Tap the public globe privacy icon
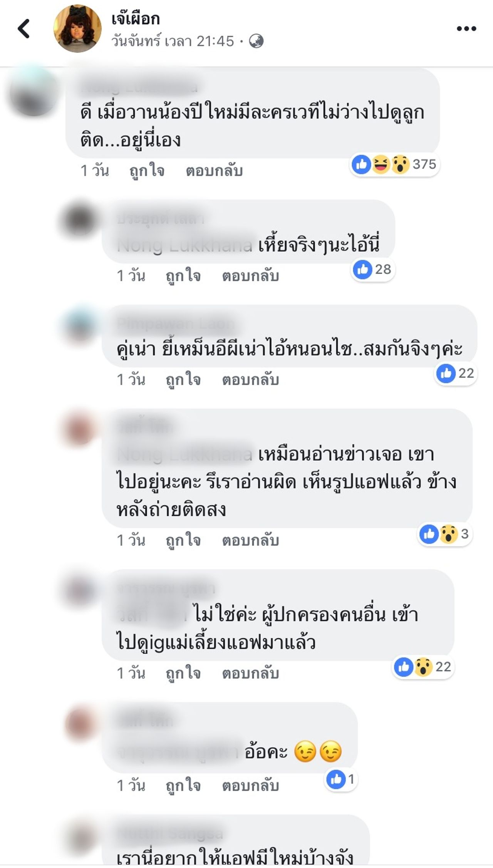493x868 pixels. (256, 41)
